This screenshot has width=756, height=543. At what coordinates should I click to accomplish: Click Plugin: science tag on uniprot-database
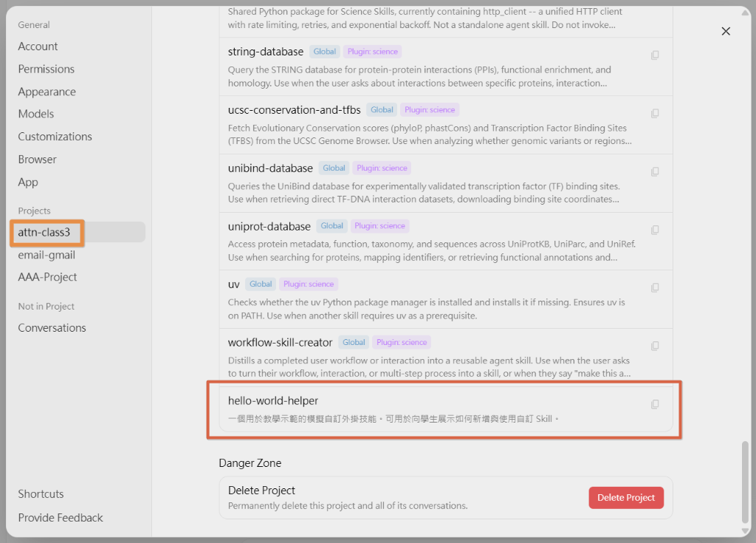(380, 226)
